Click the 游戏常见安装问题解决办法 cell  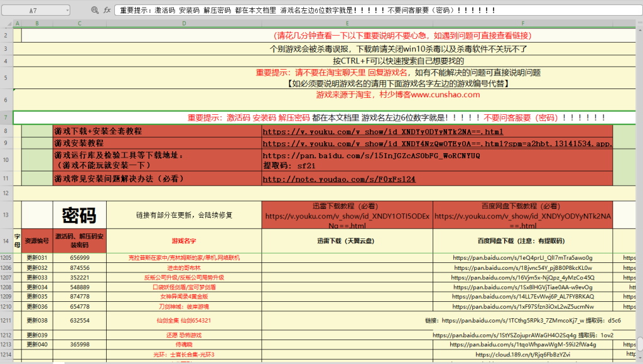click(x=158, y=179)
